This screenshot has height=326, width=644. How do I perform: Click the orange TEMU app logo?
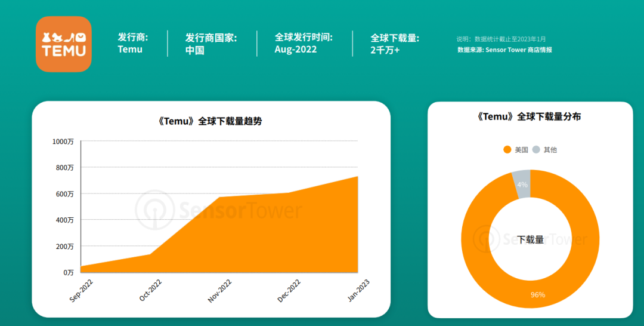click(64, 44)
